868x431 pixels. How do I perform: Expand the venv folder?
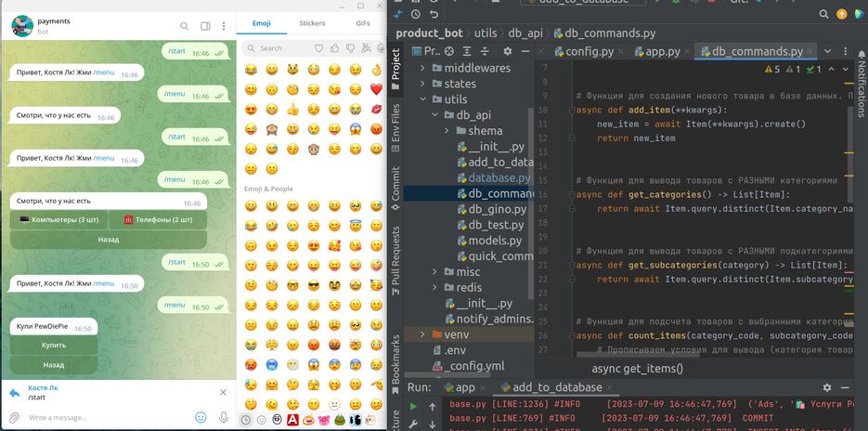point(423,333)
